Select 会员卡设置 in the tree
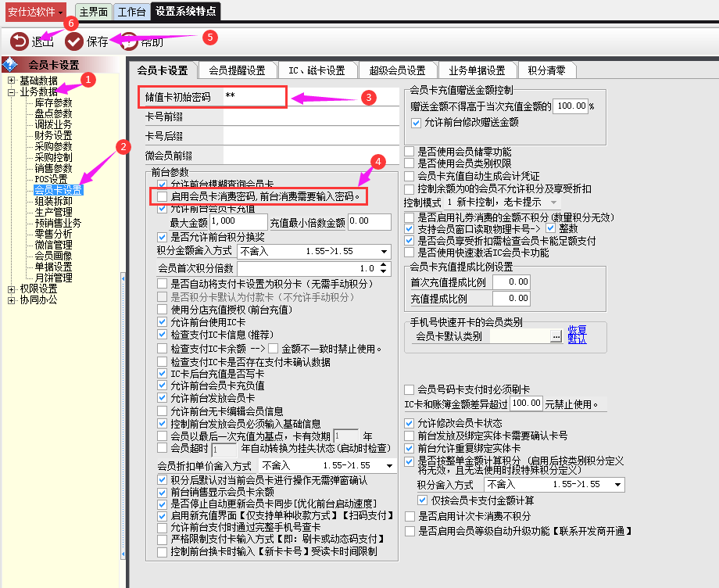 tap(59, 190)
